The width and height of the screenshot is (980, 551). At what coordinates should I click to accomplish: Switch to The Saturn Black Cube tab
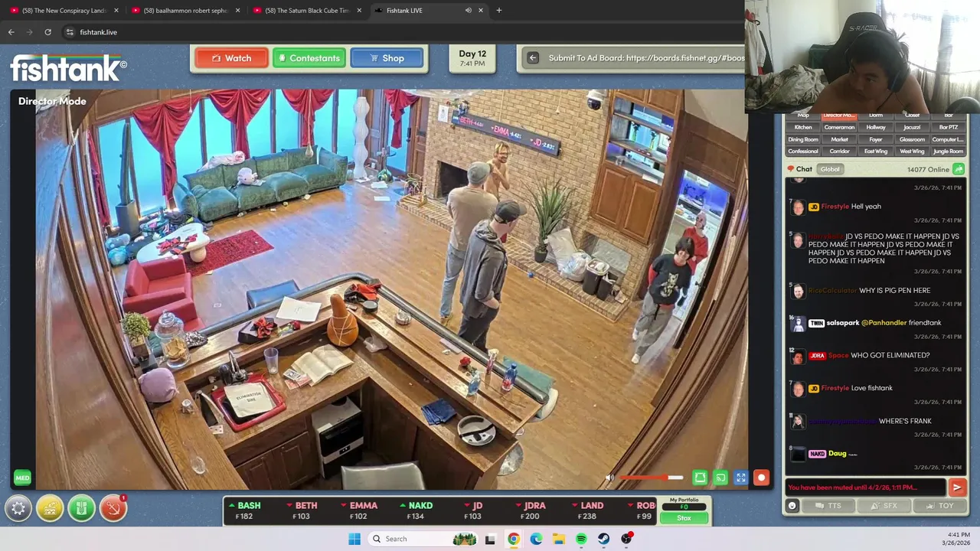(308, 11)
